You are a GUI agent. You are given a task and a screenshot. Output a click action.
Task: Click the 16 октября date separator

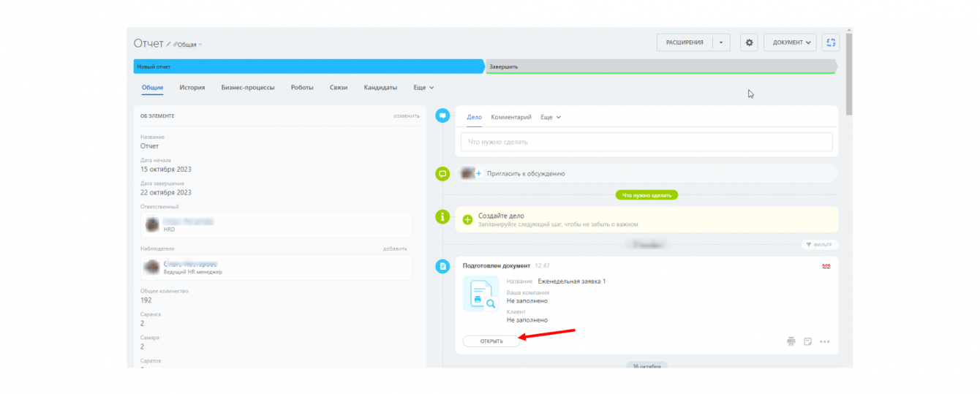coord(647,365)
